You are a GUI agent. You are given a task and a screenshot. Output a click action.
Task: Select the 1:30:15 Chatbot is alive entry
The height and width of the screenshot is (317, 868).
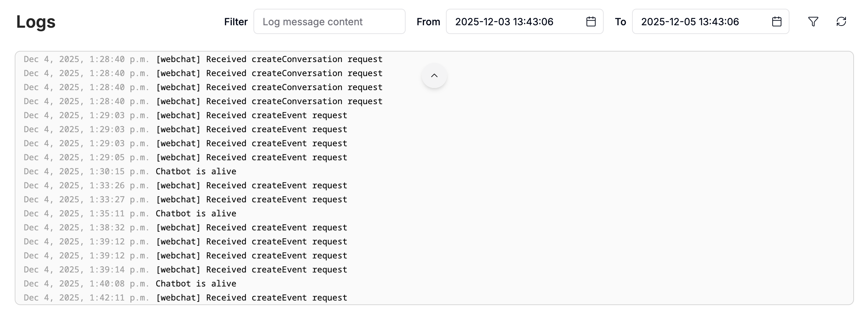130,171
